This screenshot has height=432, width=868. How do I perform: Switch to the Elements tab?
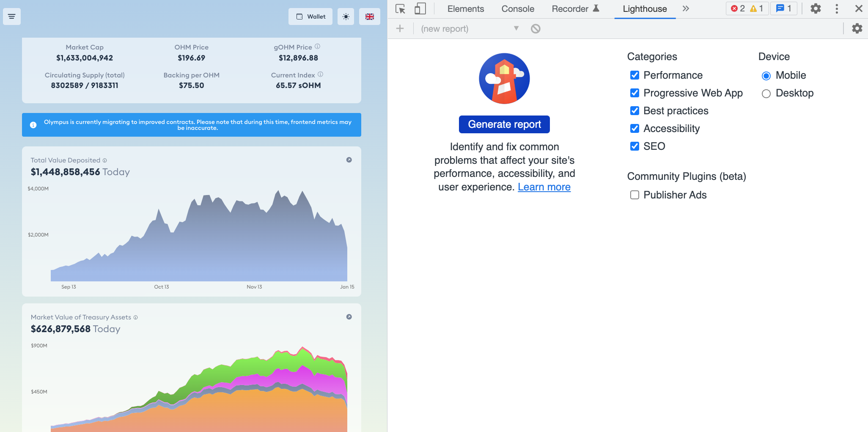click(465, 8)
